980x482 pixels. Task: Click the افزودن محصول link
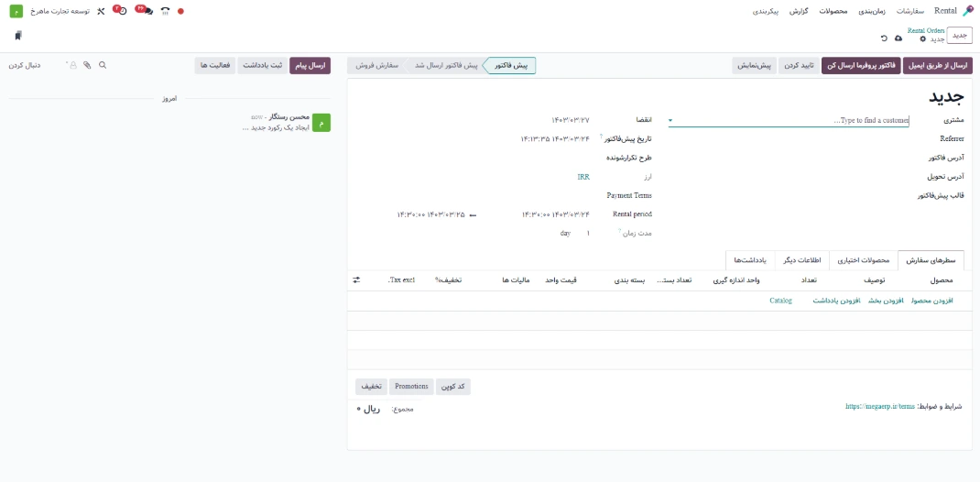pos(931,301)
